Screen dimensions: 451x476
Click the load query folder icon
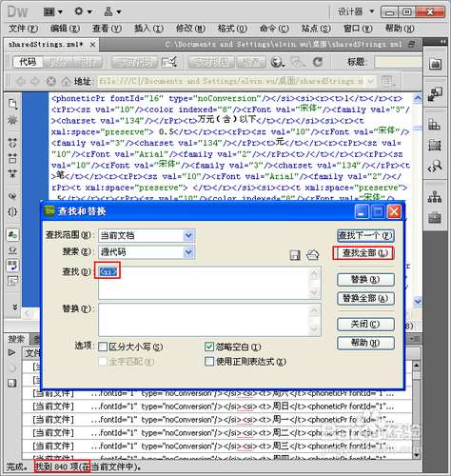click(313, 255)
